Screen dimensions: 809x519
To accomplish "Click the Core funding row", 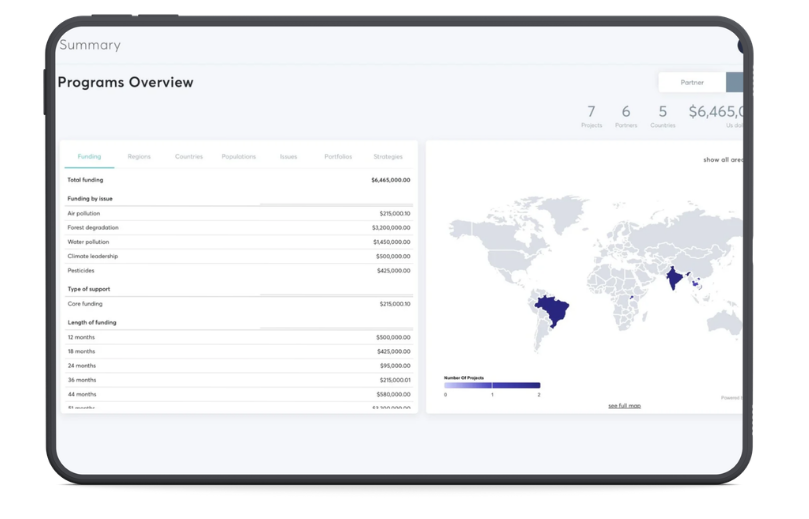I will coord(239,304).
